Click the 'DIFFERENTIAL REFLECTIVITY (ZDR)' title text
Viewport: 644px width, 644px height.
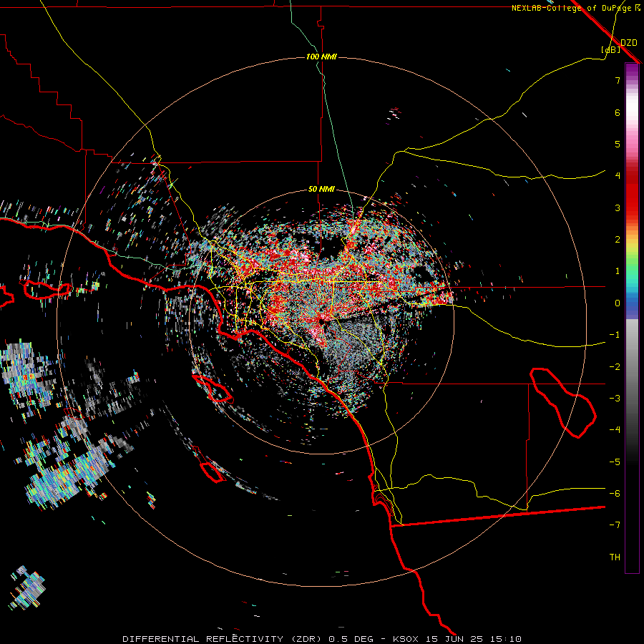223,639
